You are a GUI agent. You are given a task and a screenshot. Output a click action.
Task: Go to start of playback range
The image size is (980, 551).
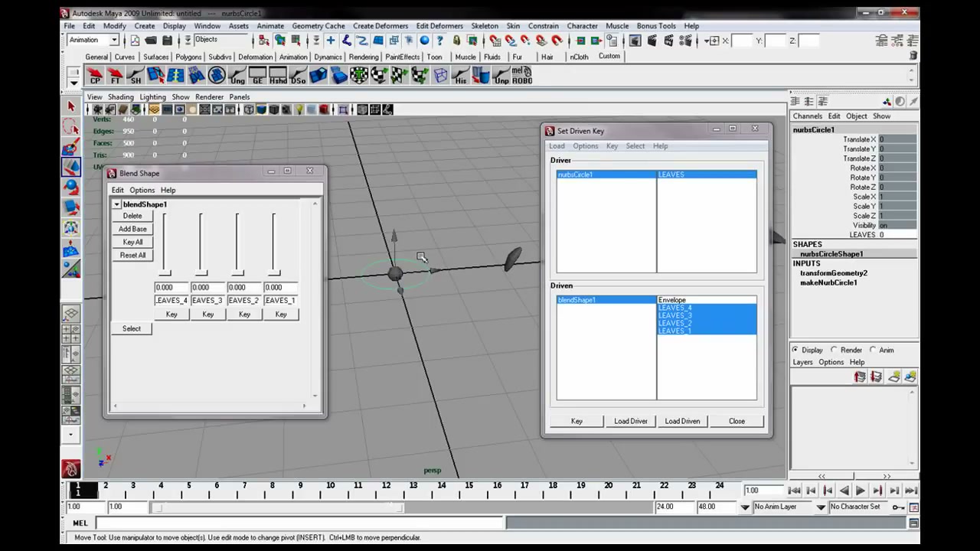point(794,491)
